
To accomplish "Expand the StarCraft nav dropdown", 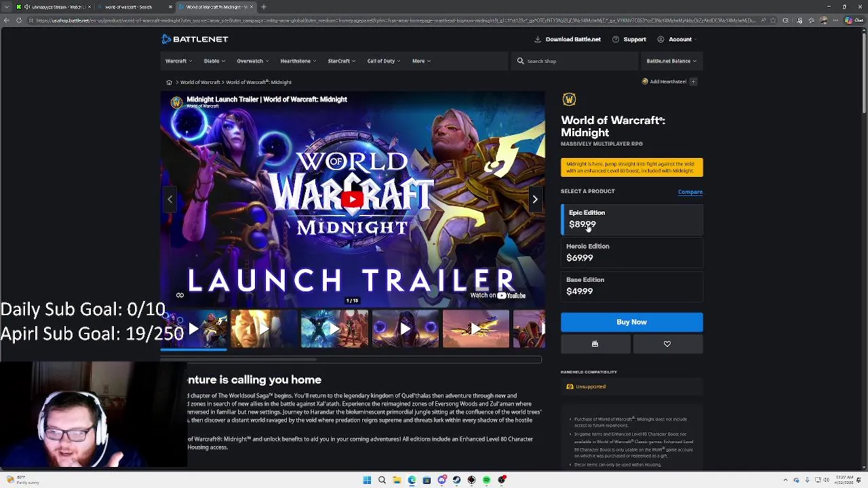I will click(342, 61).
